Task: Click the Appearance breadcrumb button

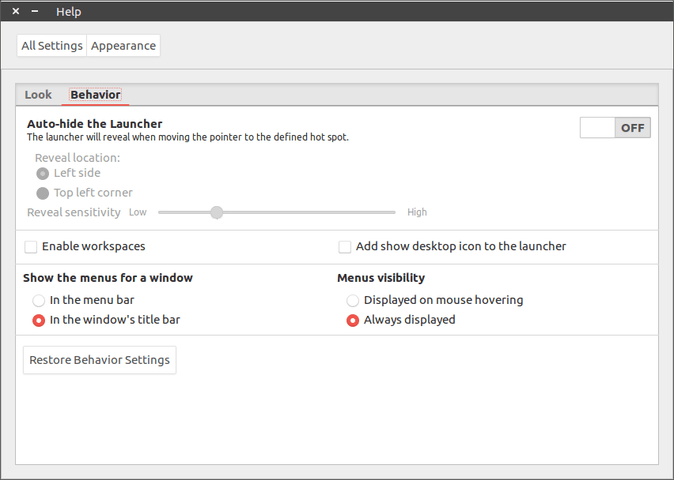Action: click(124, 46)
